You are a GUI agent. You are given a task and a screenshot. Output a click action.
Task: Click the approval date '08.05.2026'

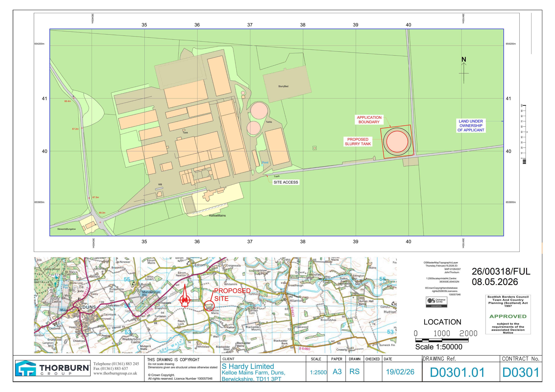point(495,282)
